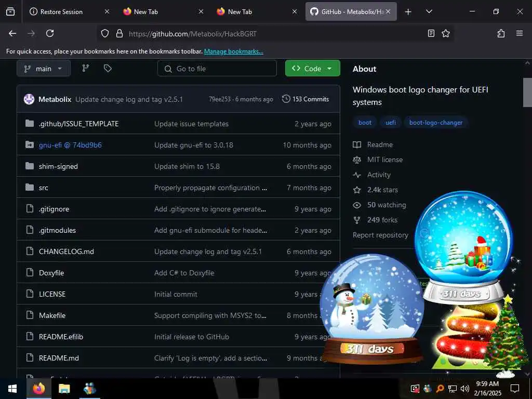Open commit hash 79ee253
This screenshot has height=399, width=532.
220,99
